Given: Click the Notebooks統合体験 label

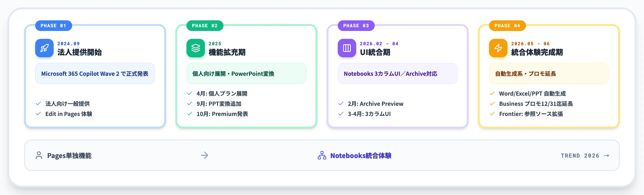Looking at the screenshot, I should [x=361, y=155].
